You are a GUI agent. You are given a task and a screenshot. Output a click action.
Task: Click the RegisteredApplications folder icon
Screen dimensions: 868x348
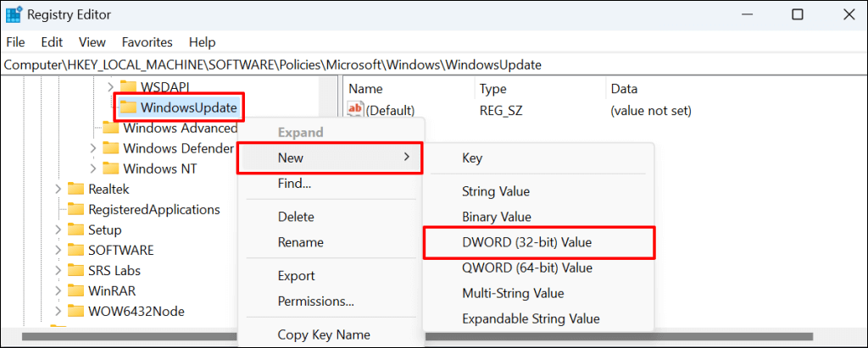pos(76,209)
